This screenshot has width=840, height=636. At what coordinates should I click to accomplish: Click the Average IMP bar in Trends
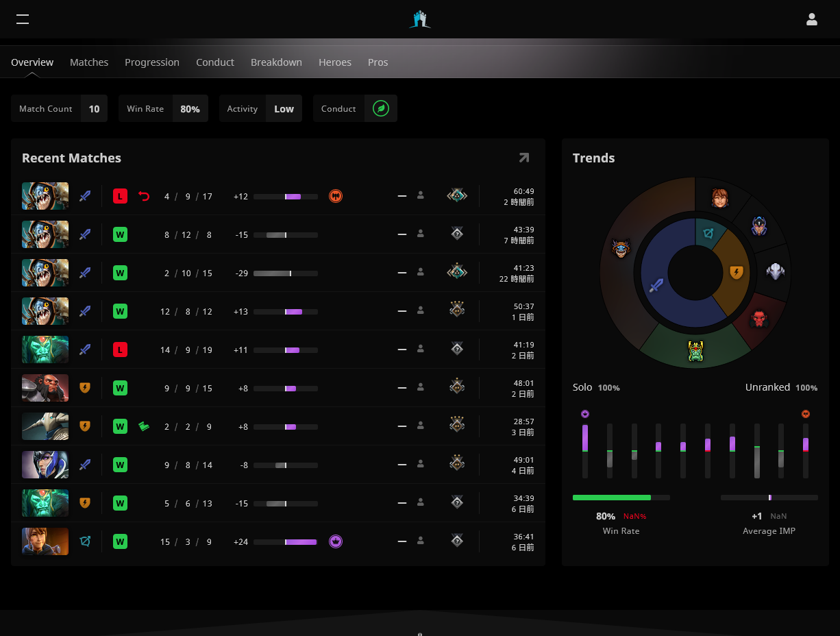[769, 498]
